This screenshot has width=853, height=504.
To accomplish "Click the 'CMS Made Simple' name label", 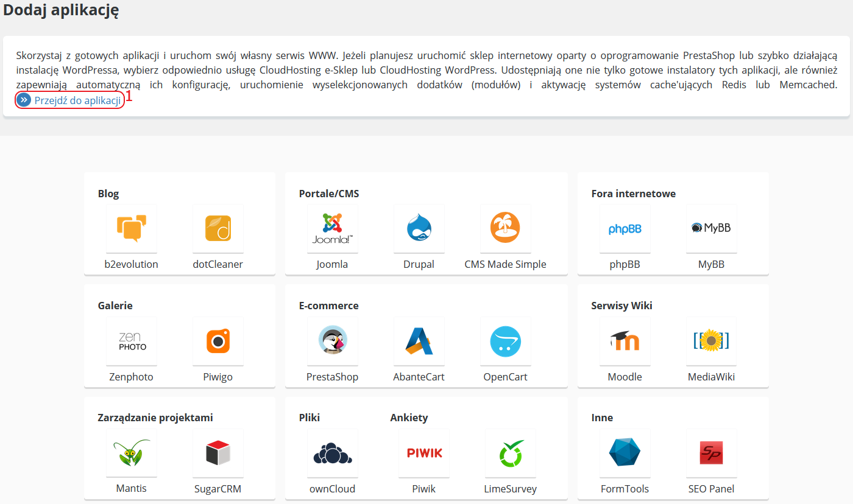I will [x=506, y=264].
